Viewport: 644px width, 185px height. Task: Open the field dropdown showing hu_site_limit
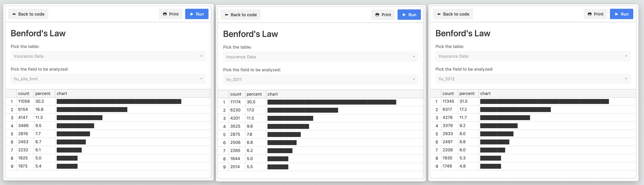[108, 79]
